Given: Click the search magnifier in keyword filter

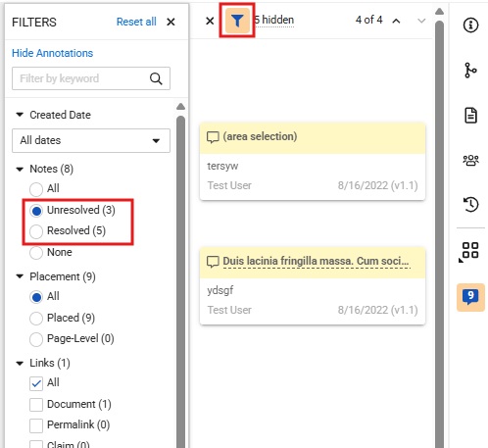Looking at the screenshot, I should 156,78.
